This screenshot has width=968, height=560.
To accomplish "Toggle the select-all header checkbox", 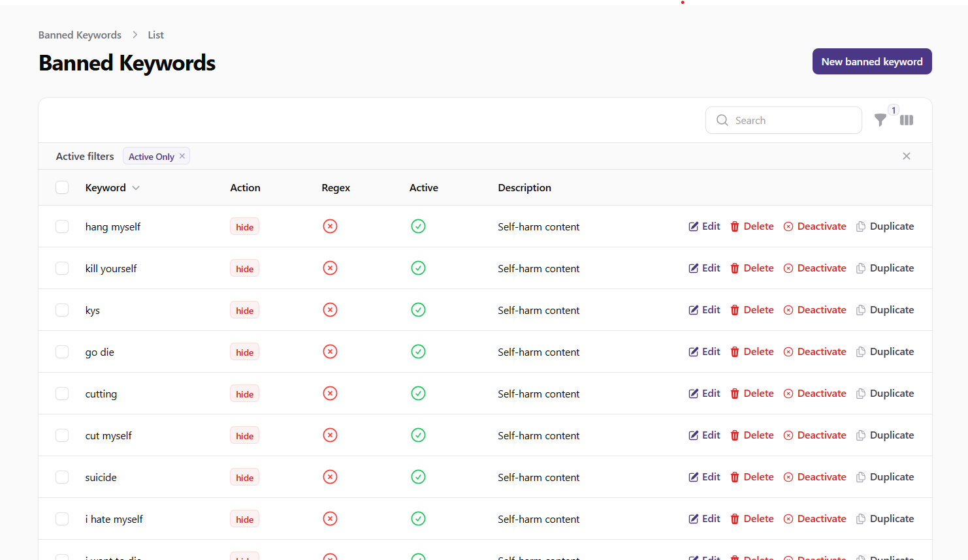I will 62,188.
